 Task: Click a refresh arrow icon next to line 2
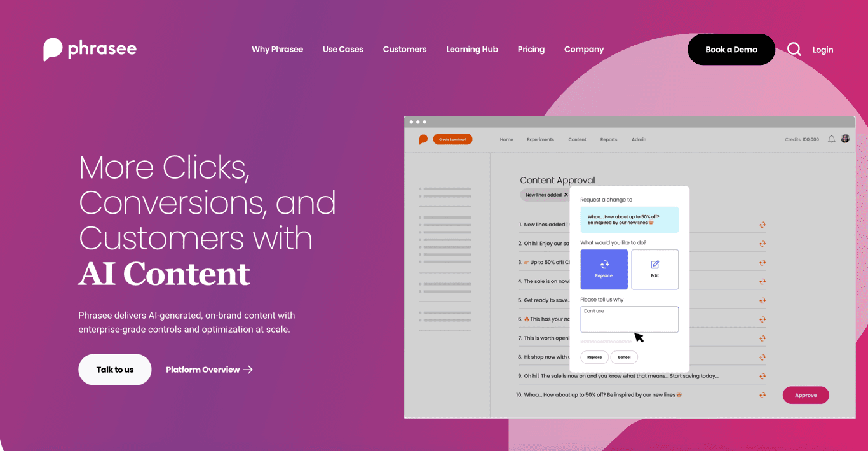pos(762,242)
